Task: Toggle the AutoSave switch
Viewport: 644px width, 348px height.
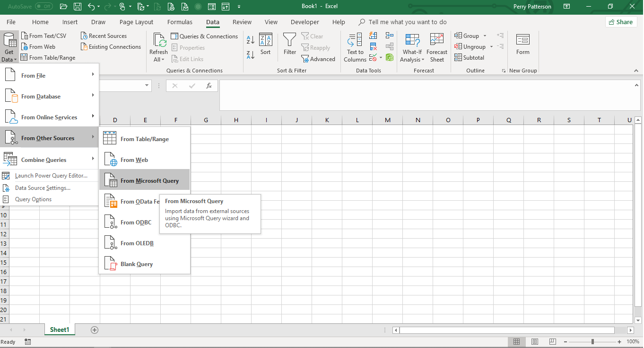Action: tap(44, 7)
